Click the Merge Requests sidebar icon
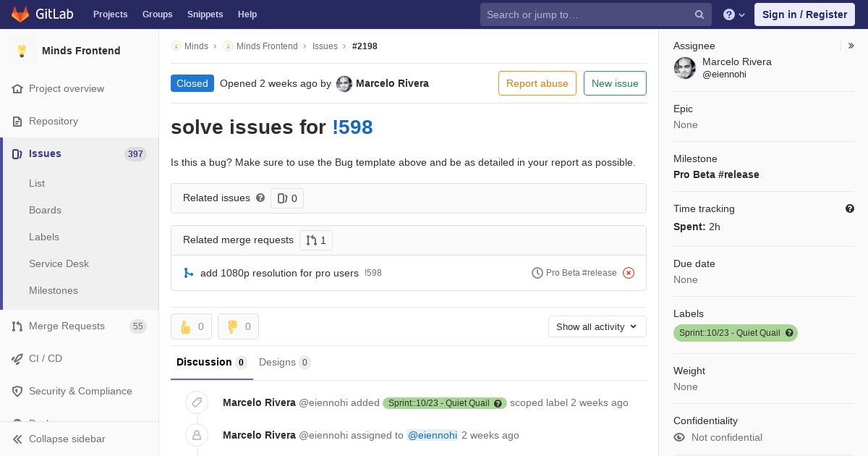Screen dimensions: 868x456 17,326
